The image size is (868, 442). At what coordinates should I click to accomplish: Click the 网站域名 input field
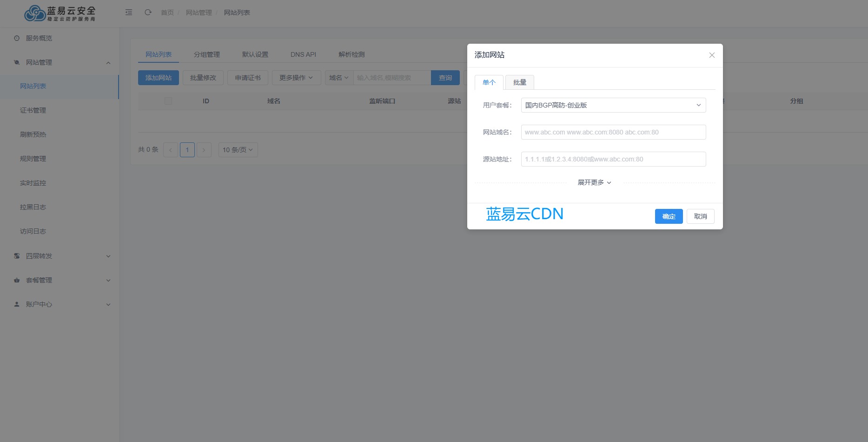tap(613, 132)
